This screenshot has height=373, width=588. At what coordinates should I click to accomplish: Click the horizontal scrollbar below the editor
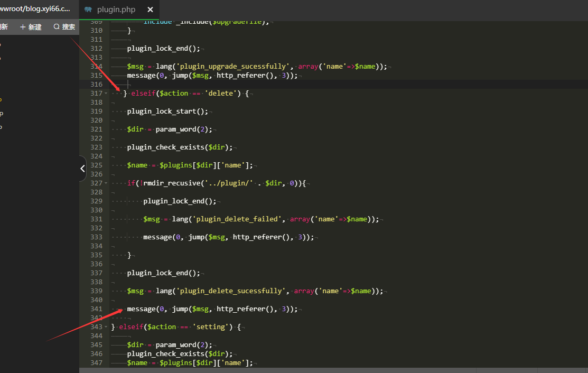(x=333, y=370)
